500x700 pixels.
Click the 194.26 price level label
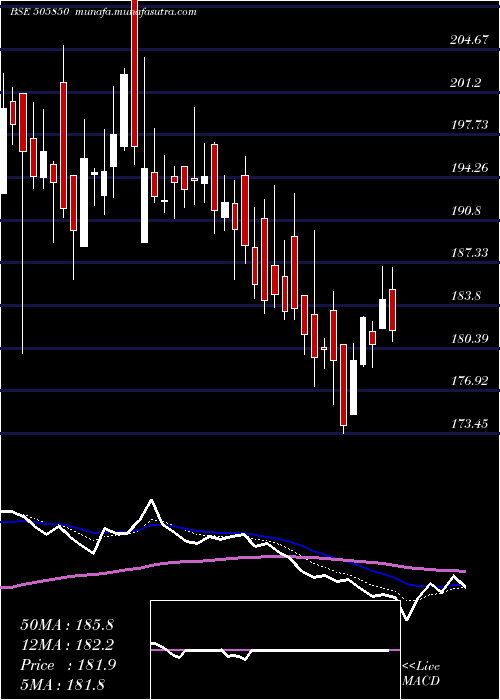(469, 168)
